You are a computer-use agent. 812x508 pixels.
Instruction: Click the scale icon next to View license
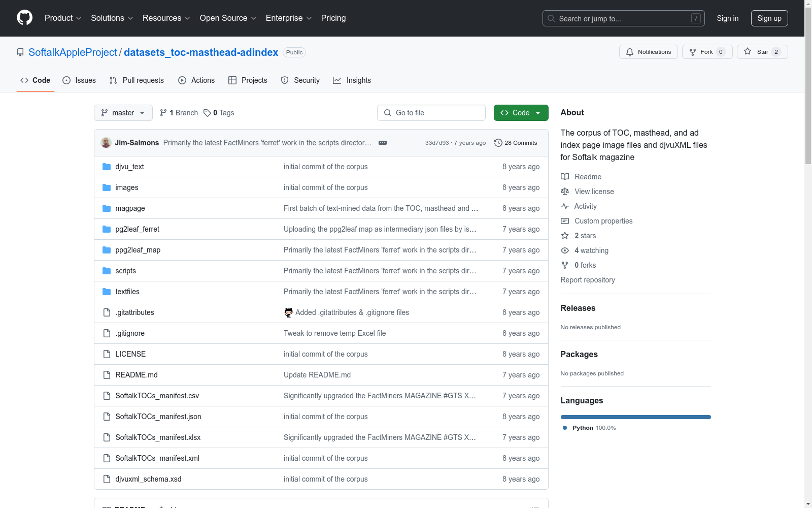click(x=565, y=192)
